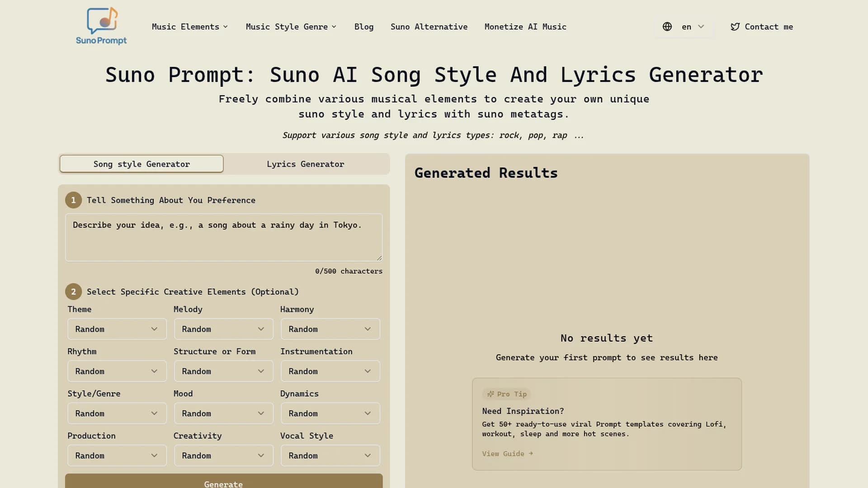Viewport: 868px width, 488px height.
Task: Click the Pro Tip badge
Action: click(506, 394)
